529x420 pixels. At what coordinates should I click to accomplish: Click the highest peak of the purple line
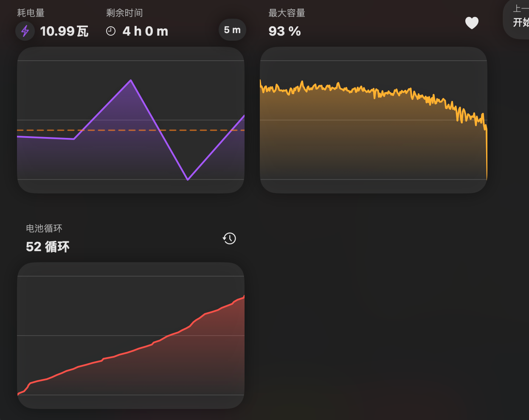pyautogui.click(x=131, y=80)
